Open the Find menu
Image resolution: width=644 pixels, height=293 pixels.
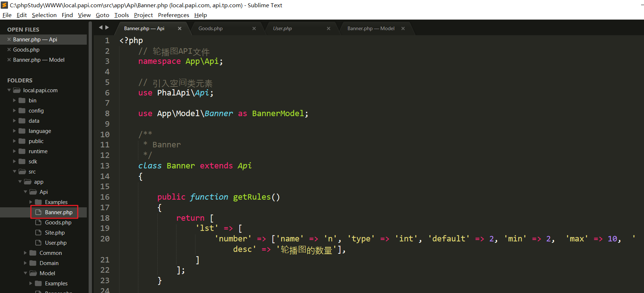coord(67,15)
